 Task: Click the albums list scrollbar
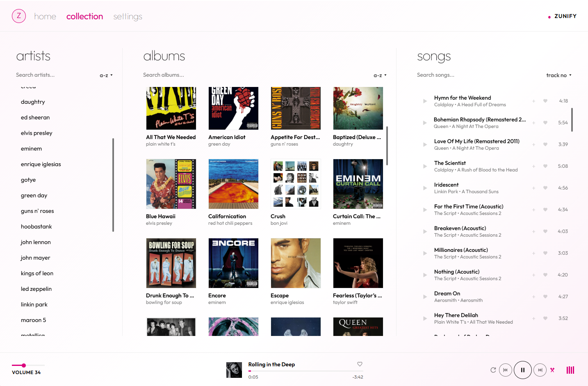(x=387, y=146)
